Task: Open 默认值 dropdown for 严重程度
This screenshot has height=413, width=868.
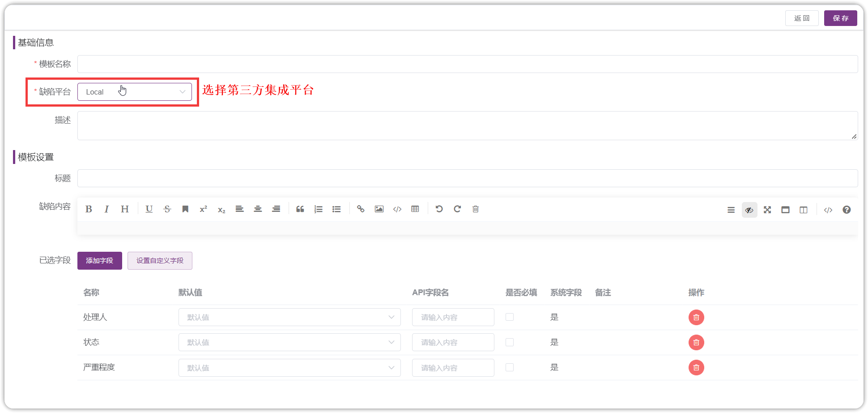Action: click(289, 368)
